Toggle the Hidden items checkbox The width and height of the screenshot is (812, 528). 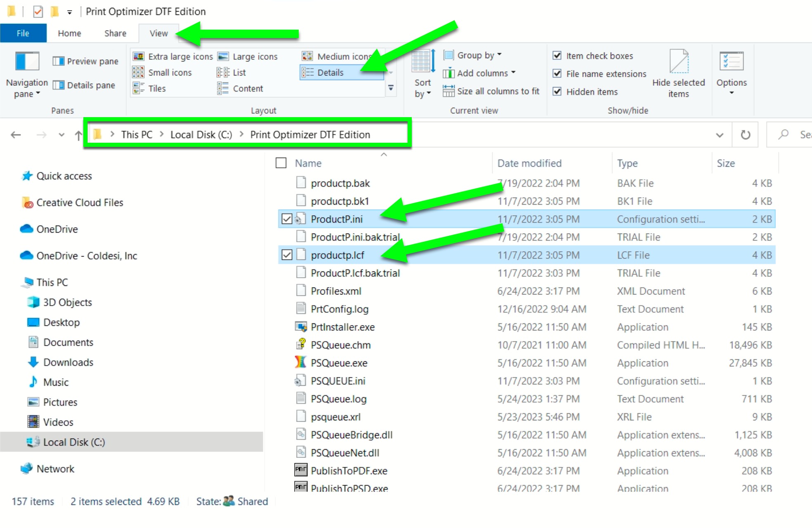557,92
